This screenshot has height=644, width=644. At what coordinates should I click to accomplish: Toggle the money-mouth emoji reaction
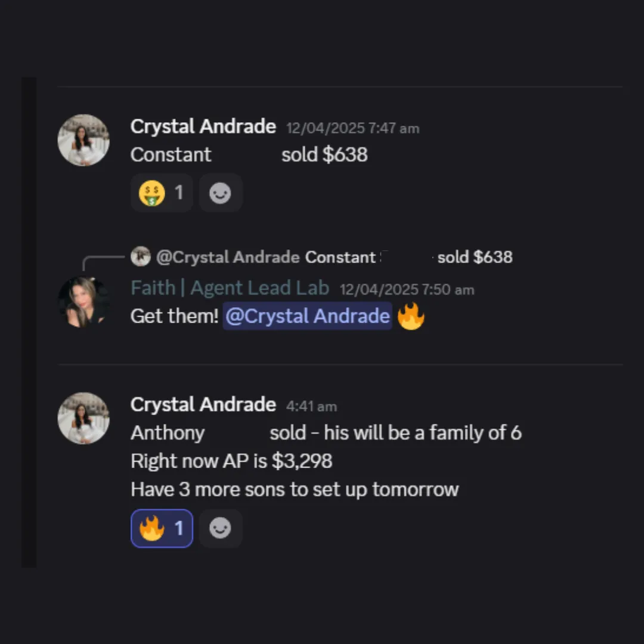coord(162,193)
